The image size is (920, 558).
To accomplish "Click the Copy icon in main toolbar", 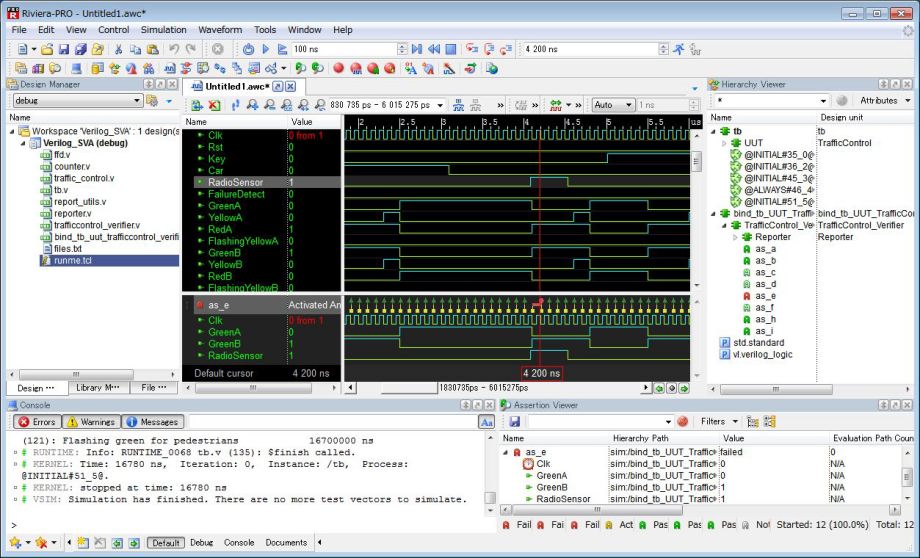I will (x=135, y=49).
